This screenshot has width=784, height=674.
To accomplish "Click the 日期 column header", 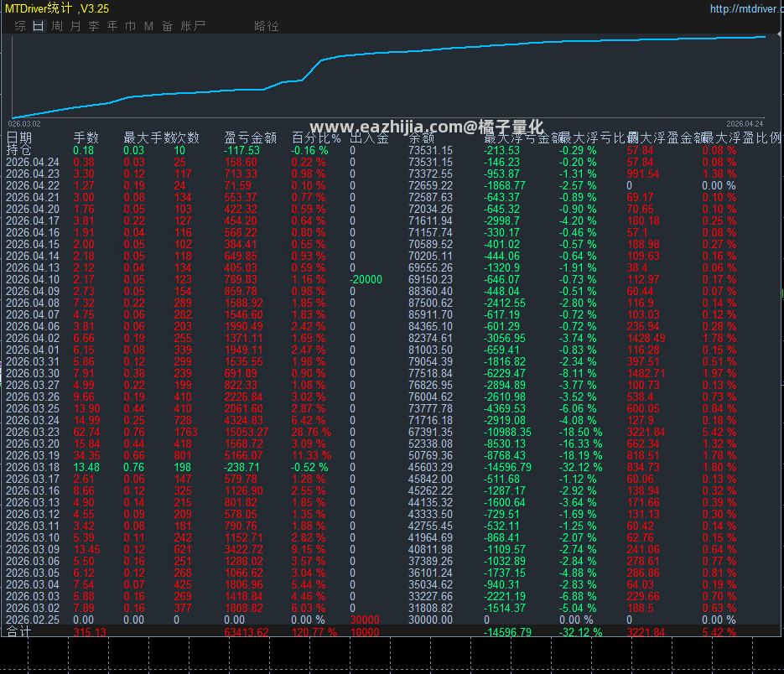I will tap(19, 137).
